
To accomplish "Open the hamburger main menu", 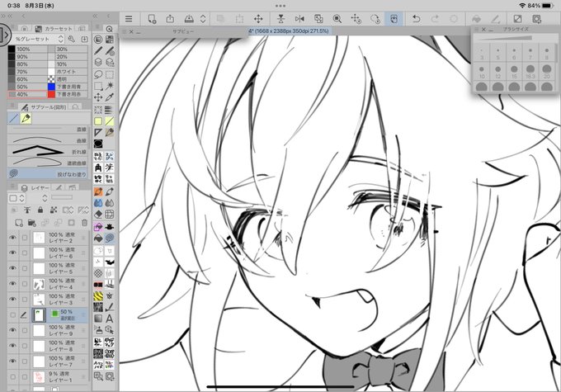I will pyautogui.click(x=129, y=19).
